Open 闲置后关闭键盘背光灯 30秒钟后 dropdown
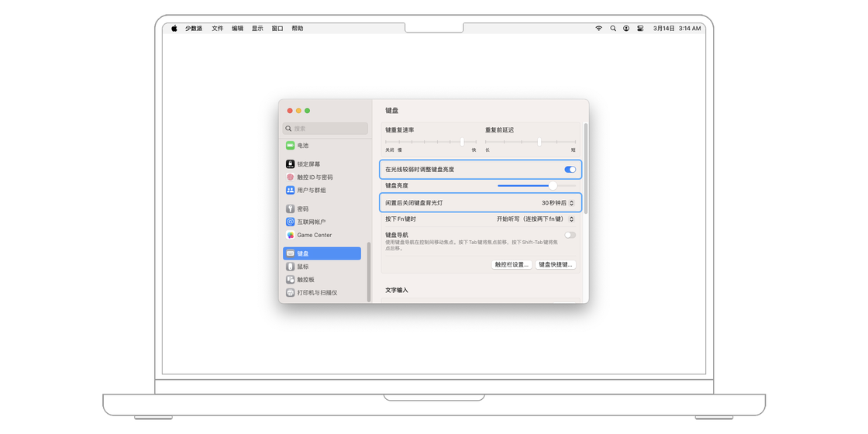Screen dimensions: 868x434 (x=558, y=203)
